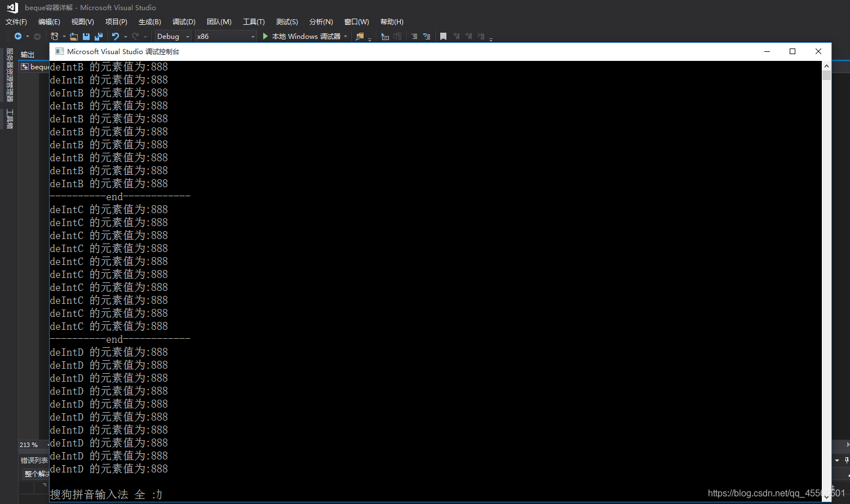The image size is (850, 504).
Task: Go to the next bookmark icon
Action: tap(468, 37)
